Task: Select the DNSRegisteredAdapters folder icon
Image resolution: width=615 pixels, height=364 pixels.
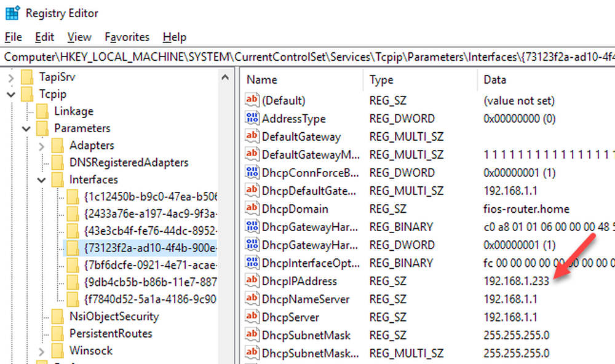Action: click(58, 162)
